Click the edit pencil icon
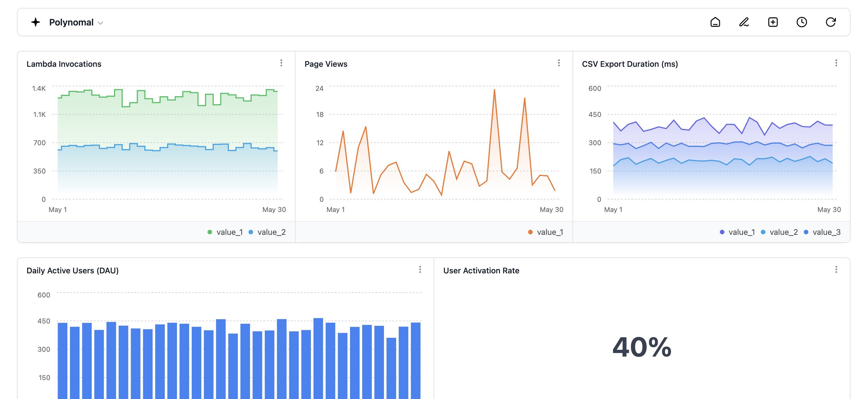The height and width of the screenshot is (399, 868). (x=744, y=22)
